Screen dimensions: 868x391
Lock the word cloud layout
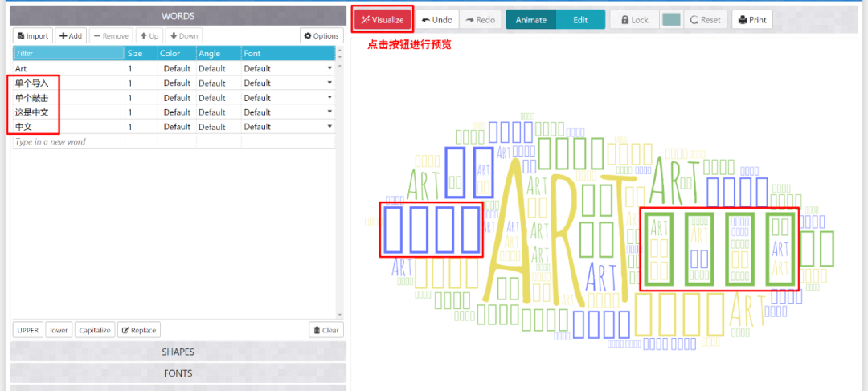pos(634,20)
